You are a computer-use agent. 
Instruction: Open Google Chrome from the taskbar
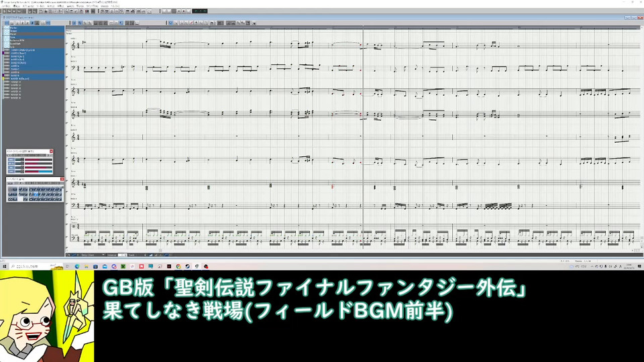178,266
